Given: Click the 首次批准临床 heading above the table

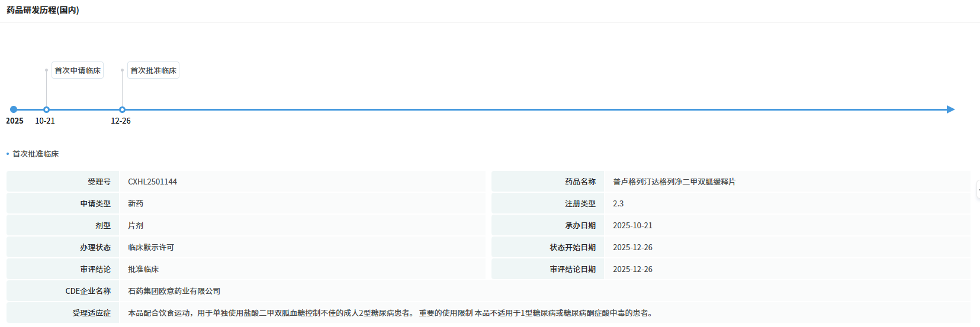Looking at the screenshot, I should [36, 154].
